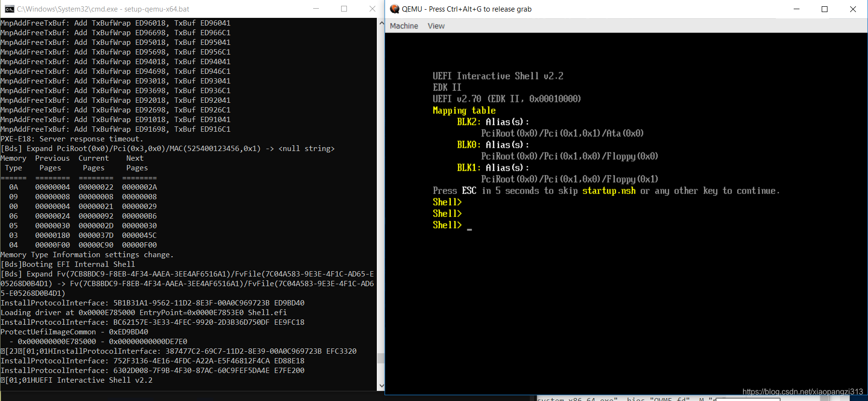The width and height of the screenshot is (868, 401).
Task: Maximize the QEMU window
Action: point(825,9)
